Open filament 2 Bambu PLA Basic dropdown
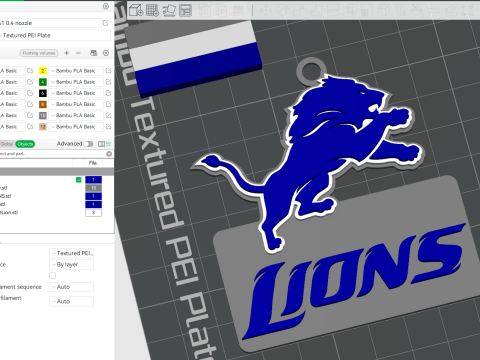This screenshot has height=360, width=480. pos(76,71)
